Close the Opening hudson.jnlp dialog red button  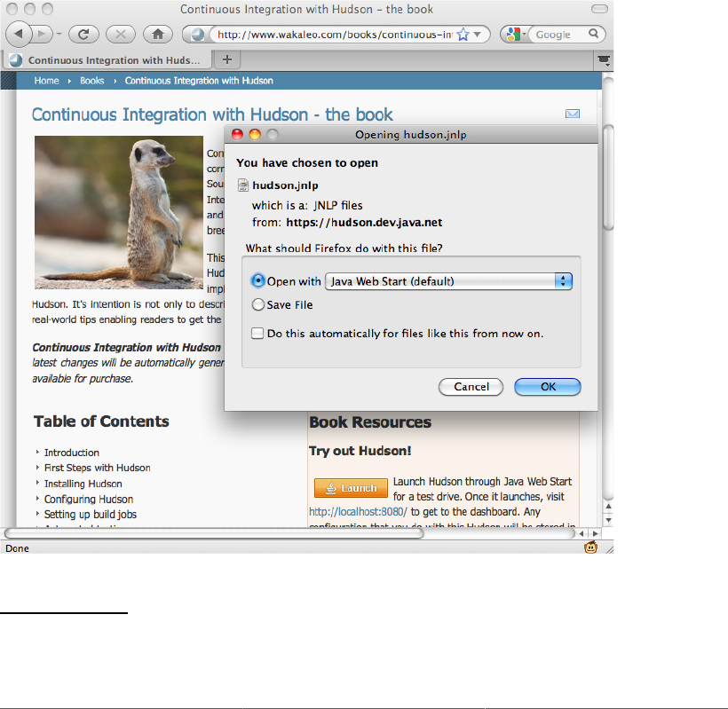pos(237,135)
